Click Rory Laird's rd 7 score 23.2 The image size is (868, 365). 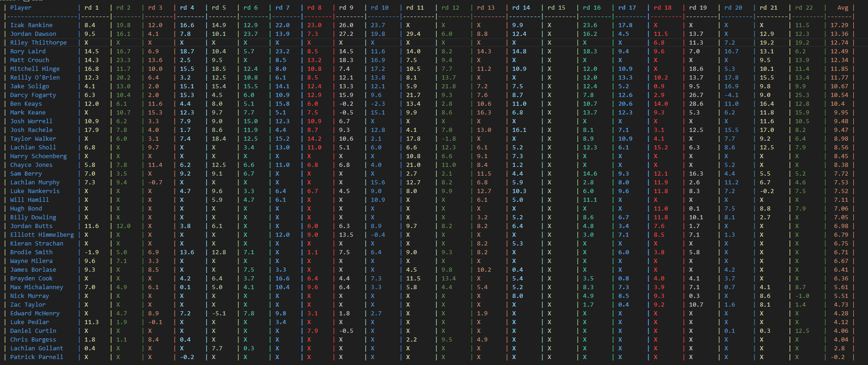click(x=282, y=51)
